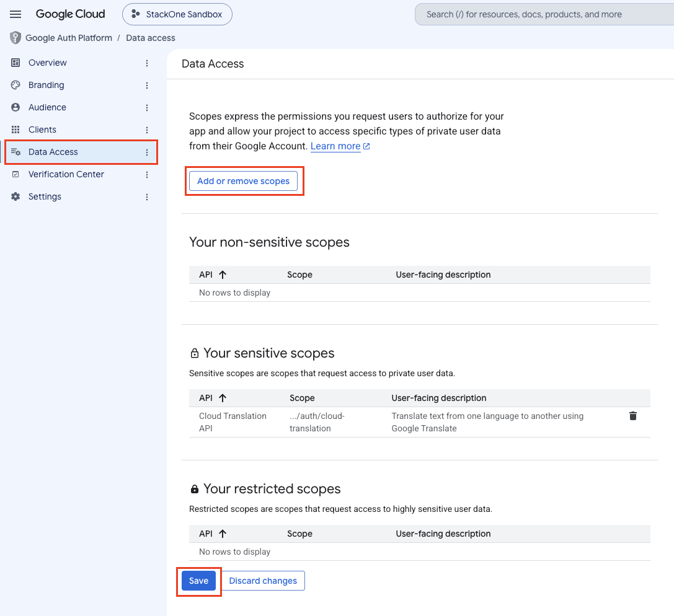Delete the Cloud Translation scope with trash icon
Image resolution: width=674 pixels, height=616 pixels.
tap(632, 416)
